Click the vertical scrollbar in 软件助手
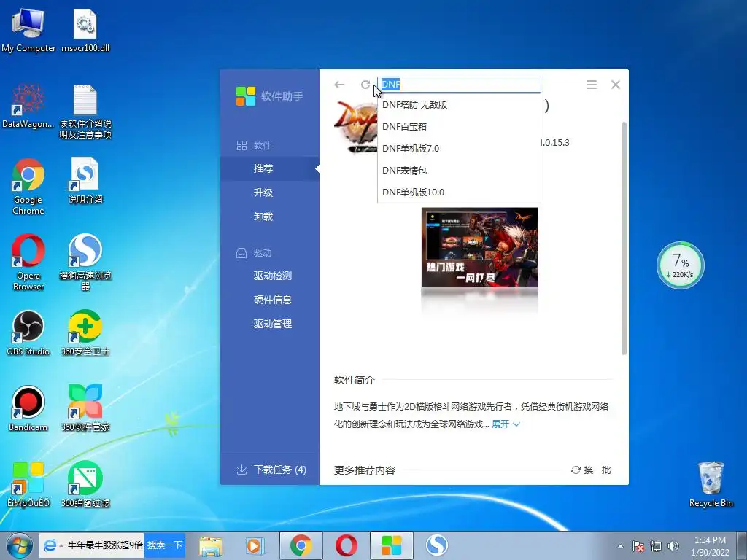 (x=624, y=238)
